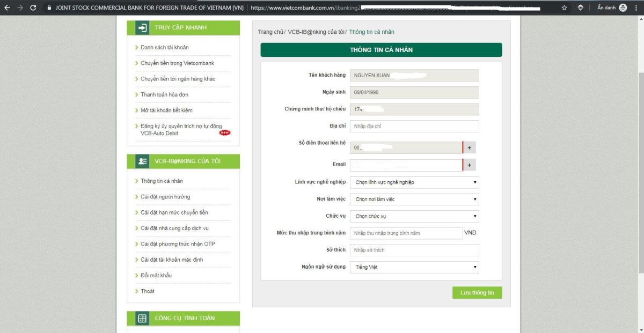Click the VCB-IB@nking của tôi user icon
The width and height of the screenshot is (644, 333).
point(142,161)
